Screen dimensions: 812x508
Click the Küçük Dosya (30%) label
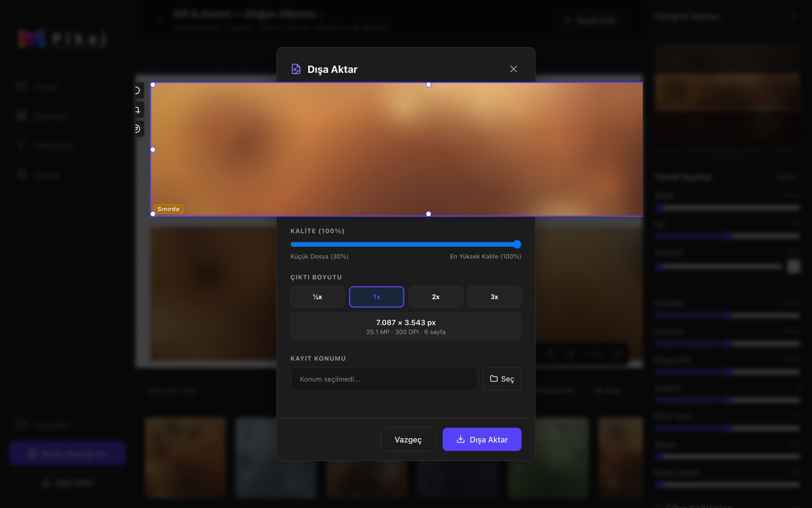pos(319,257)
